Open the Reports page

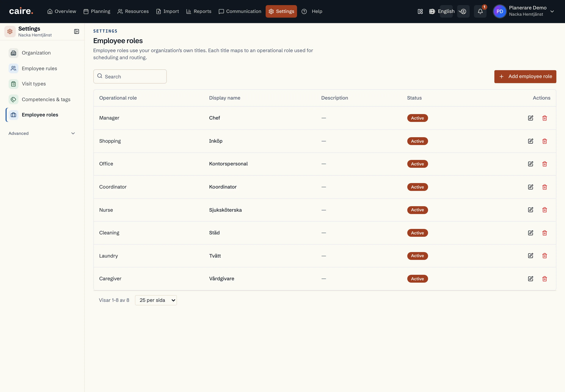pos(199,11)
